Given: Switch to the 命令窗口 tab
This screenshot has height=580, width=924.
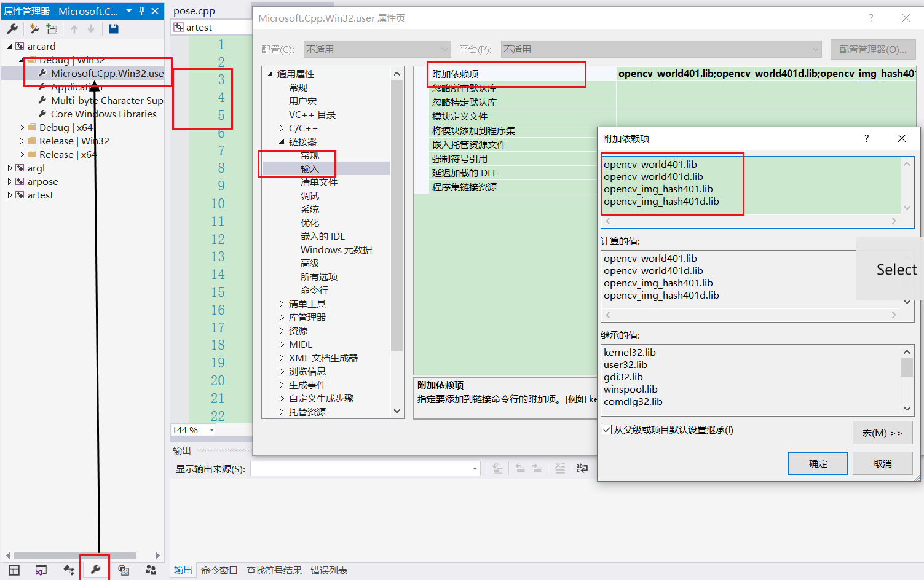Looking at the screenshot, I should (x=219, y=570).
